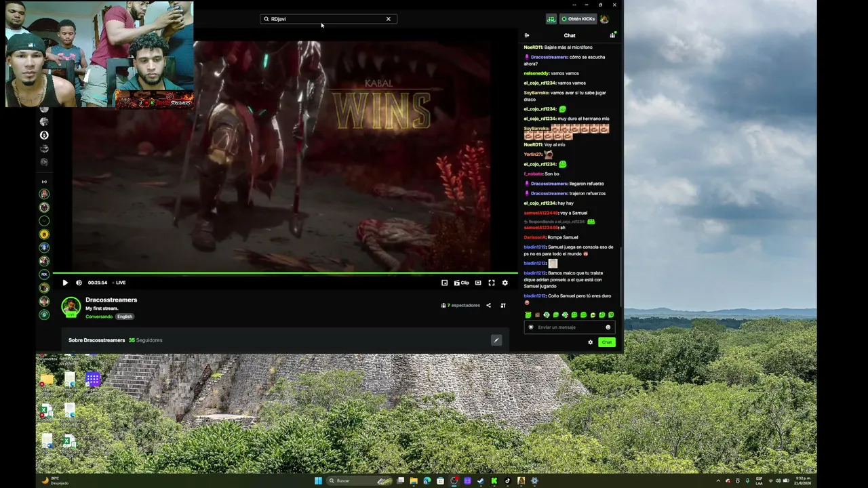Open Task View on taskbar

click(401, 481)
